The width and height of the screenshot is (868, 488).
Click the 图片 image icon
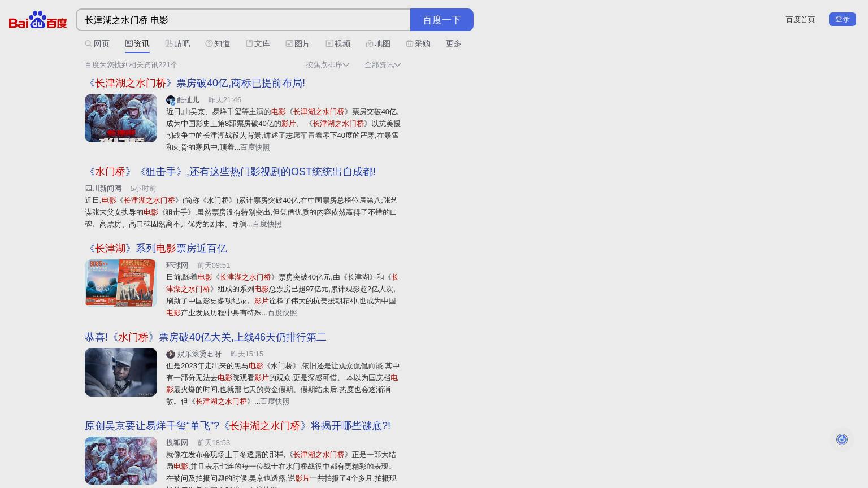289,43
